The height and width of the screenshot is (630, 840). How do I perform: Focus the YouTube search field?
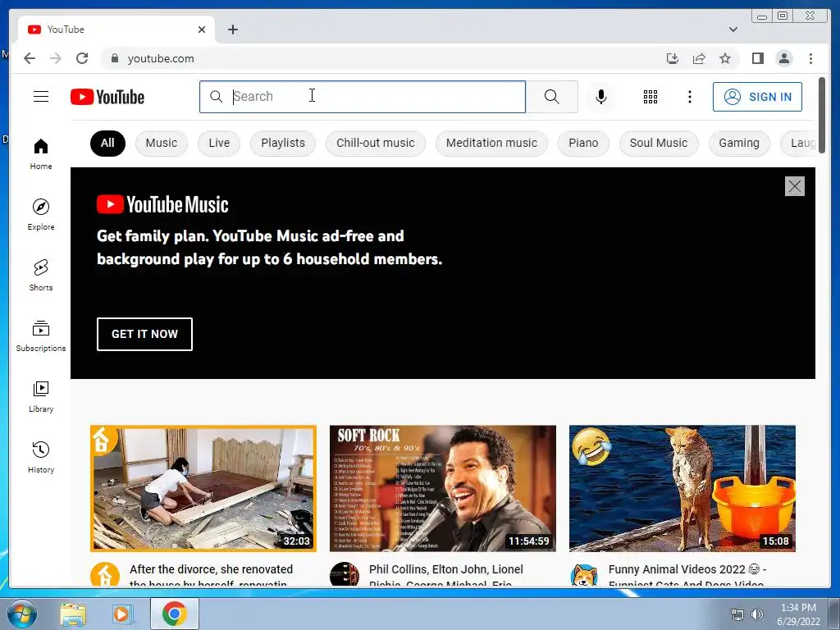coord(363,97)
